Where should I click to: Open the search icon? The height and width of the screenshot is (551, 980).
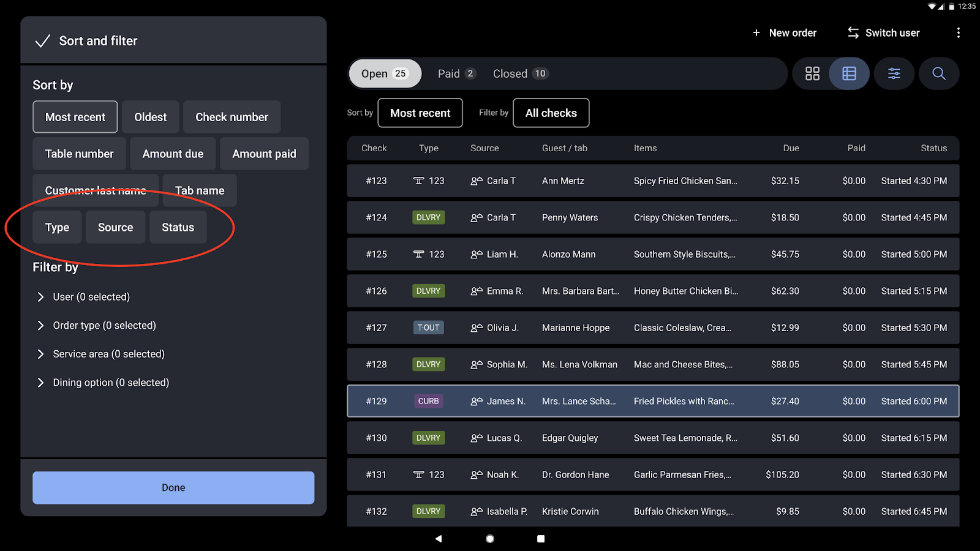pyautogui.click(x=938, y=73)
